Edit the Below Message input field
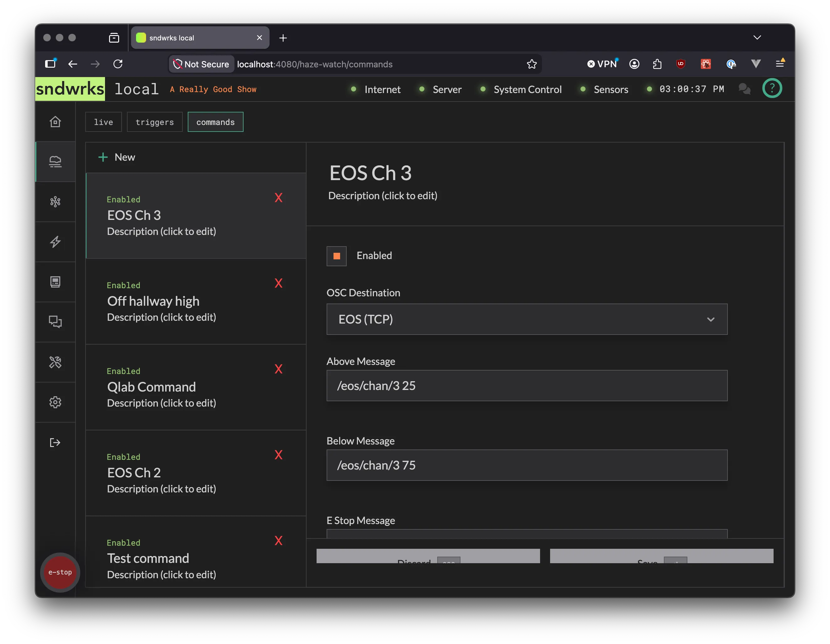The image size is (830, 644). click(527, 465)
